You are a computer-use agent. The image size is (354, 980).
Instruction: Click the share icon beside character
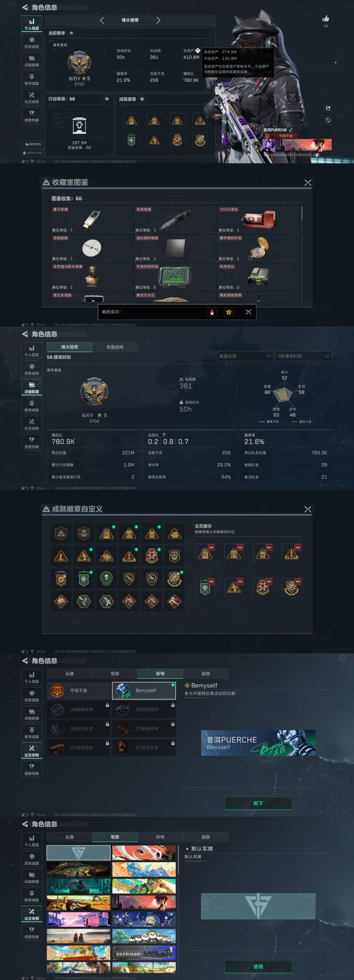(x=328, y=108)
